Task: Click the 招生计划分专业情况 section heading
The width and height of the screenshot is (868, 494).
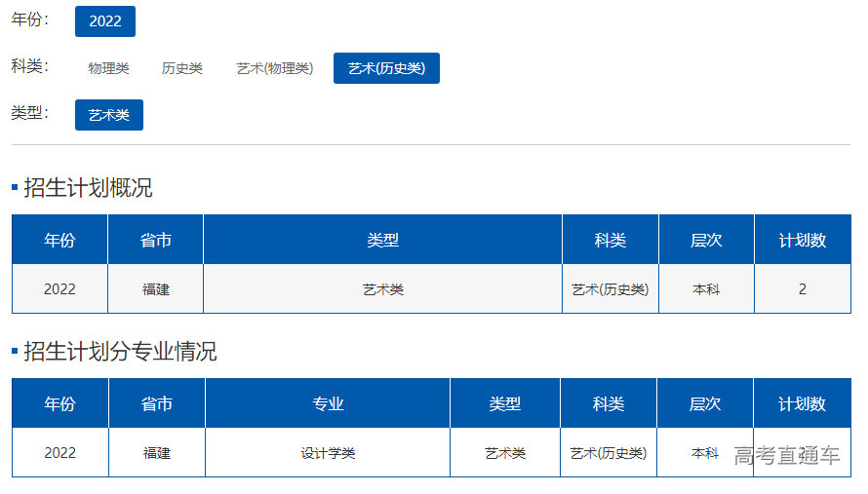Action: pyautogui.click(x=120, y=352)
